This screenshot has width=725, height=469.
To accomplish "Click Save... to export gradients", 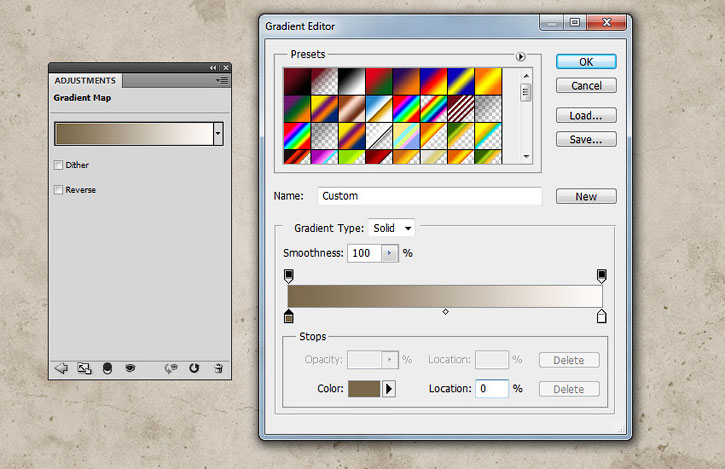I will [x=586, y=139].
